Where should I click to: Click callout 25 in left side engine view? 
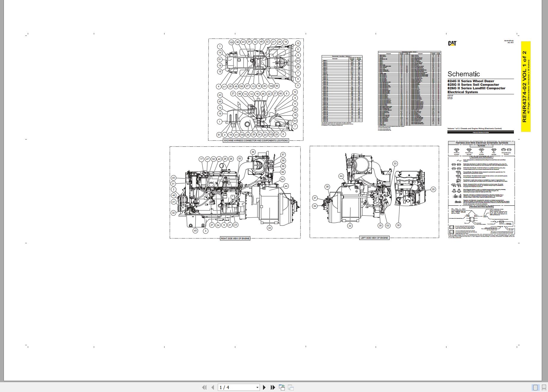pyautogui.click(x=433, y=189)
